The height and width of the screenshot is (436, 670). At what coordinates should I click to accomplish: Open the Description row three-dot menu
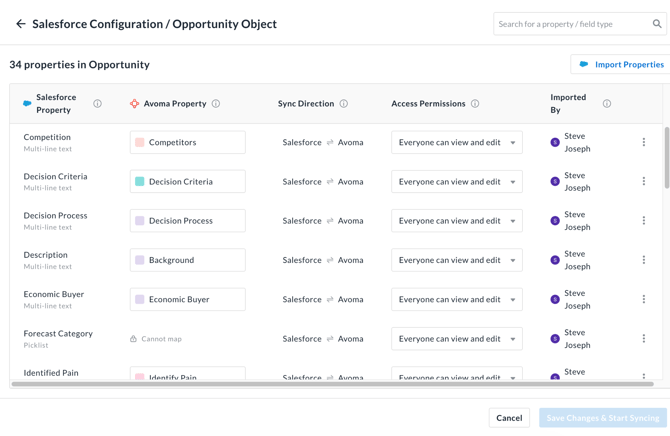point(644,260)
